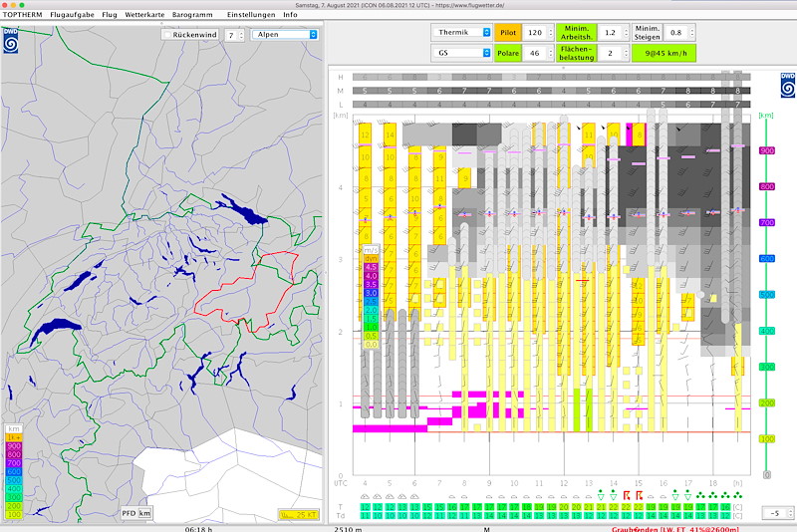
Task: Click the Flächenbelastung stepper beside 2
Action: (x=627, y=53)
